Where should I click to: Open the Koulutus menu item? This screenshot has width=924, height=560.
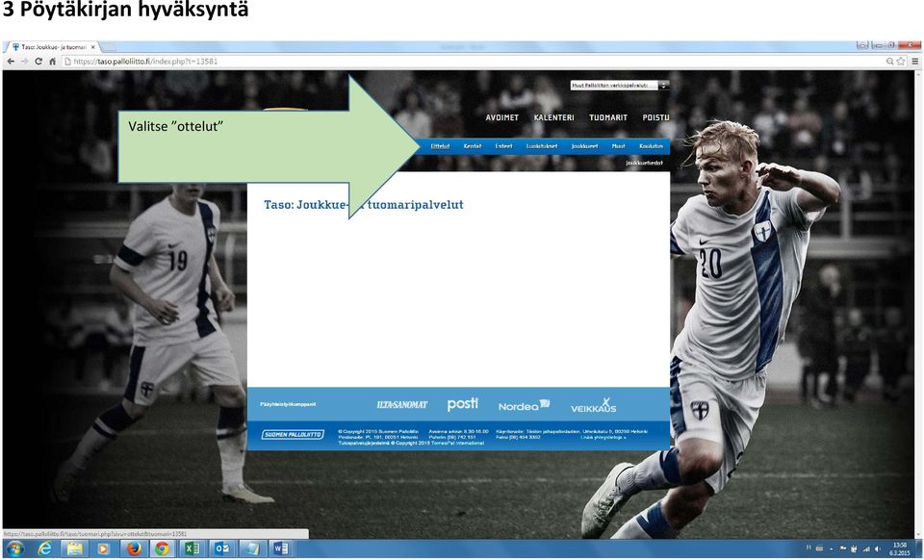(652, 146)
